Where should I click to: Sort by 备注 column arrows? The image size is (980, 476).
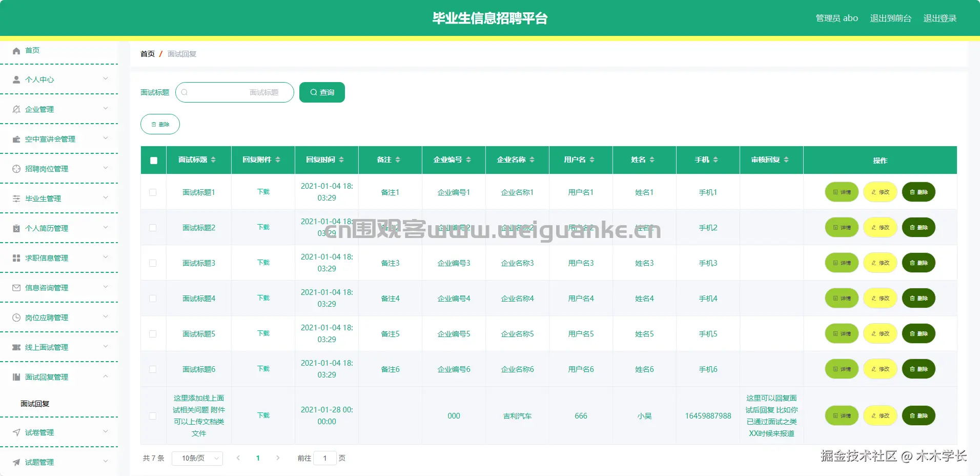tap(398, 160)
